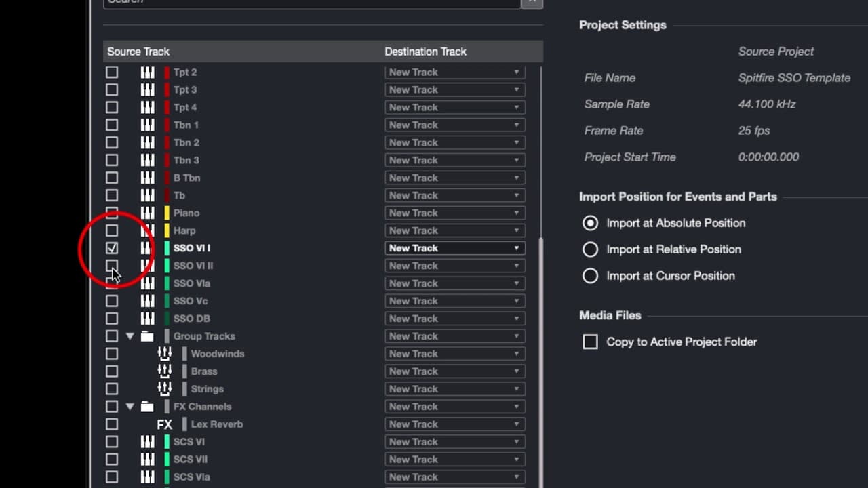Click the SSO Vla instrument icon
Screen dimensions: 868x488
click(x=147, y=283)
